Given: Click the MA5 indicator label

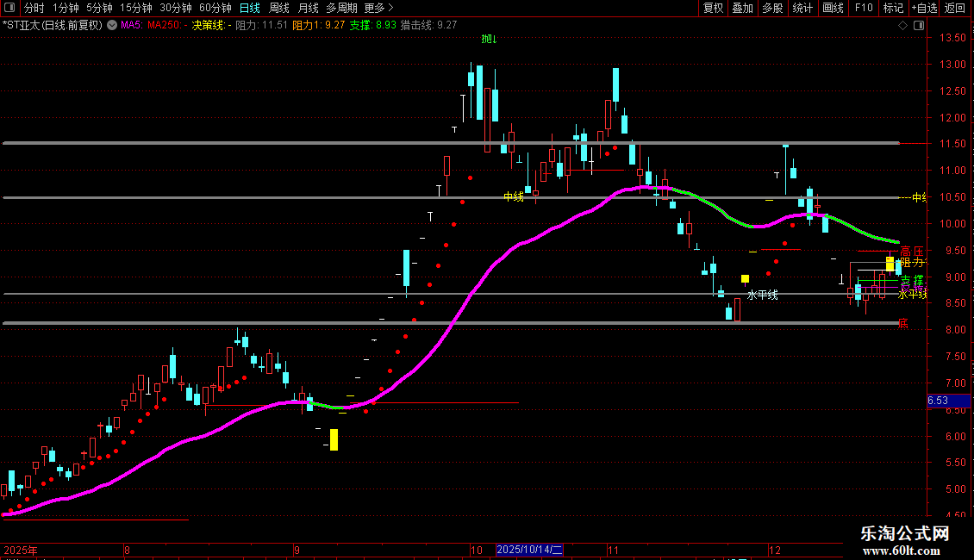Looking at the screenshot, I should click(x=132, y=26).
